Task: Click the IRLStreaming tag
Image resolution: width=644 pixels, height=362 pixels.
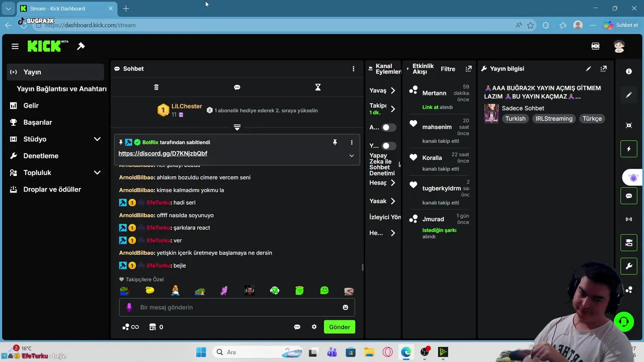Action: click(x=554, y=119)
